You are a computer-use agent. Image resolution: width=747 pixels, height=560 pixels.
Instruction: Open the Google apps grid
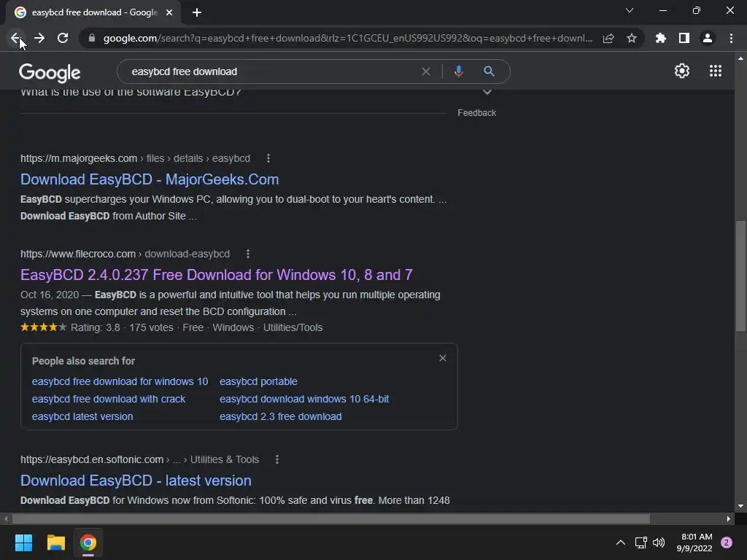tap(716, 71)
